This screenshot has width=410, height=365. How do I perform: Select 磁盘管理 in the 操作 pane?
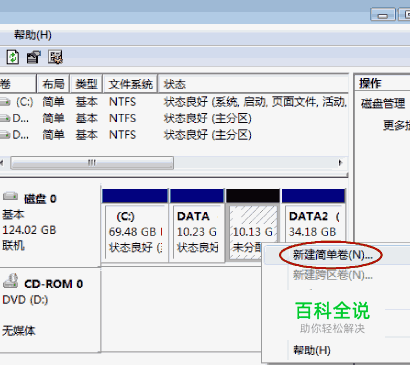point(383,104)
